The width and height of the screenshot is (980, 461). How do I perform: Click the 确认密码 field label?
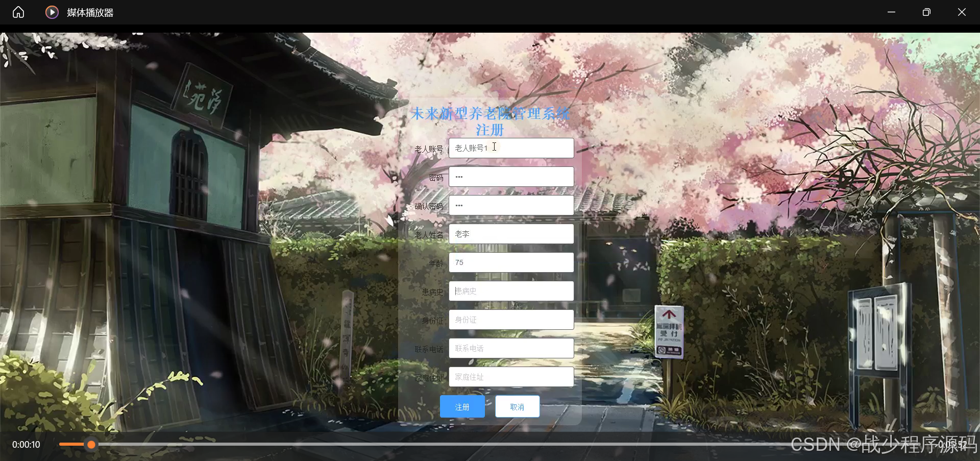click(x=429, y=206)
